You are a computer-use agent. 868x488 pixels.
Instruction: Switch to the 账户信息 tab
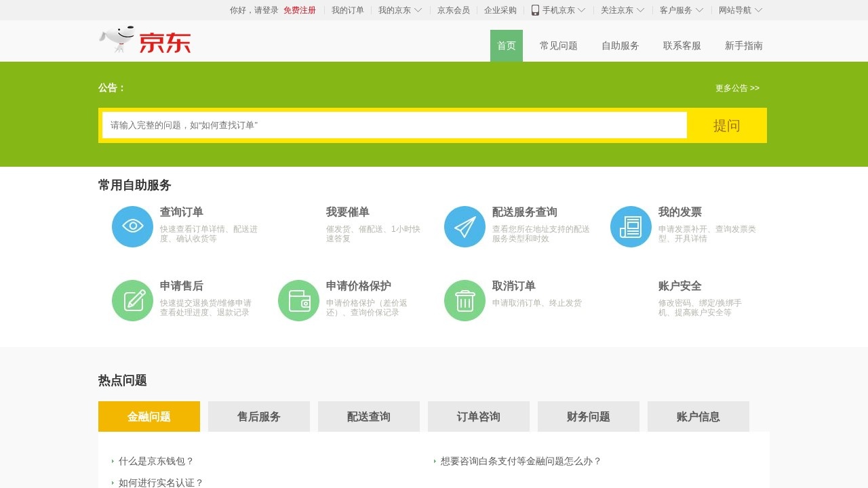coord(698,416)
